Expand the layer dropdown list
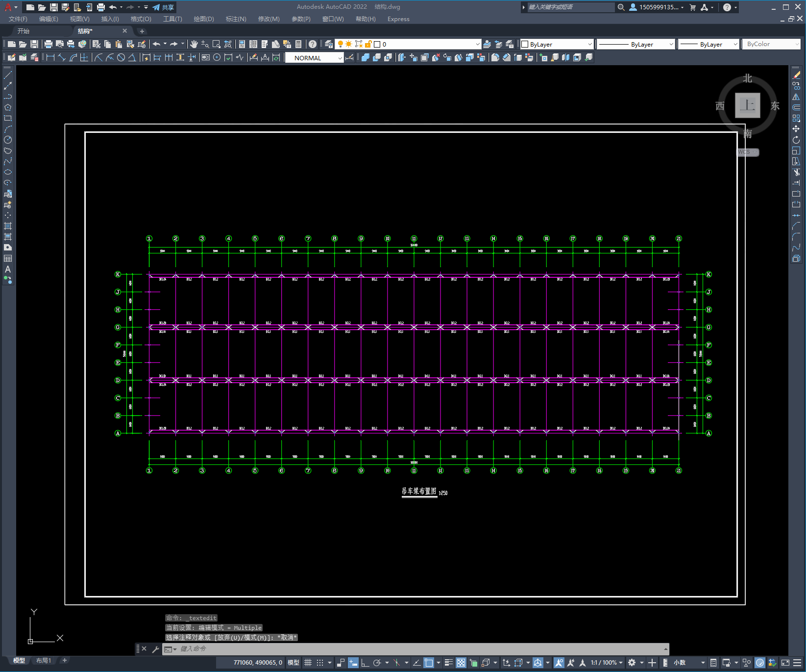 tap(478, 44)
